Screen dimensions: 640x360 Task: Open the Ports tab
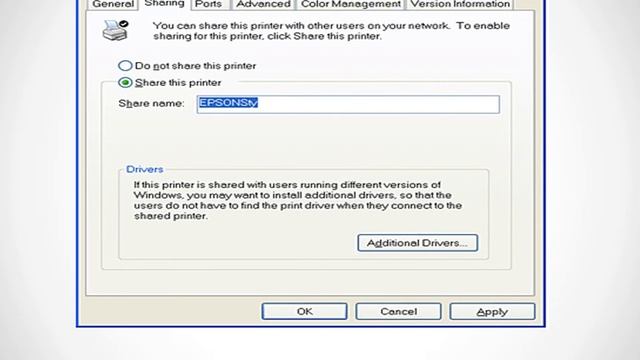[209, 4]
